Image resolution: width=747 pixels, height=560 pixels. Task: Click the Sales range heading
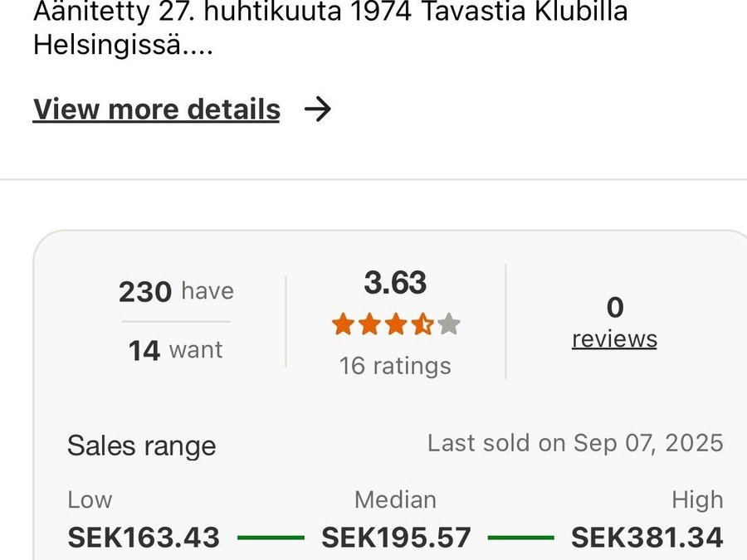point(141,446)
